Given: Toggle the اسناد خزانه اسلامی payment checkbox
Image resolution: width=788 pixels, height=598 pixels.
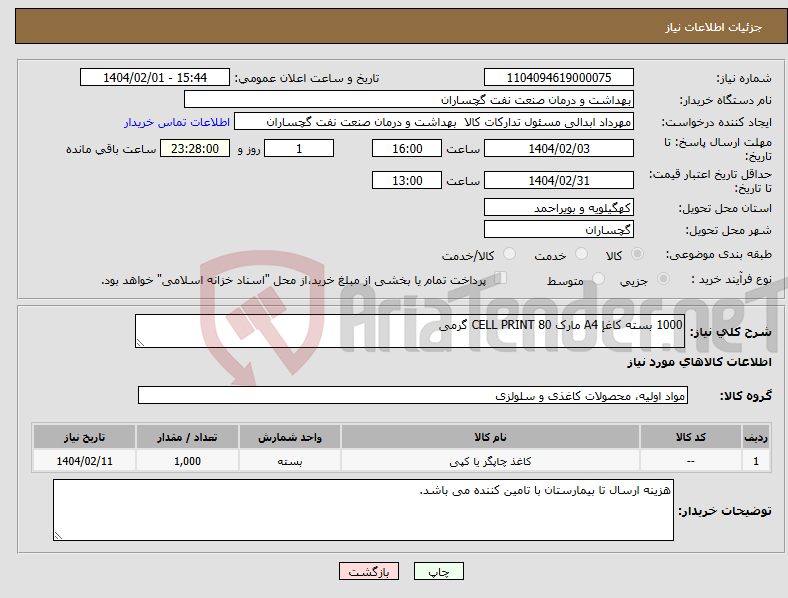Looking at the screenshot, I should tap(501, 278).
